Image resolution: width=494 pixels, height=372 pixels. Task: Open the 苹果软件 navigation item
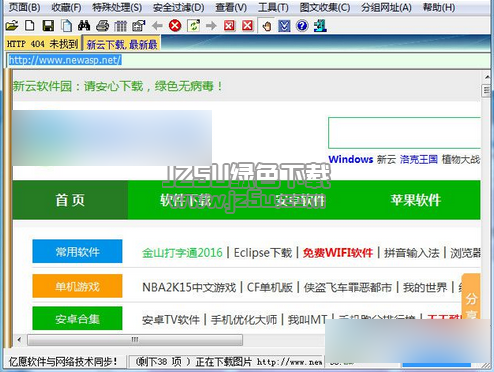(416, 200)
